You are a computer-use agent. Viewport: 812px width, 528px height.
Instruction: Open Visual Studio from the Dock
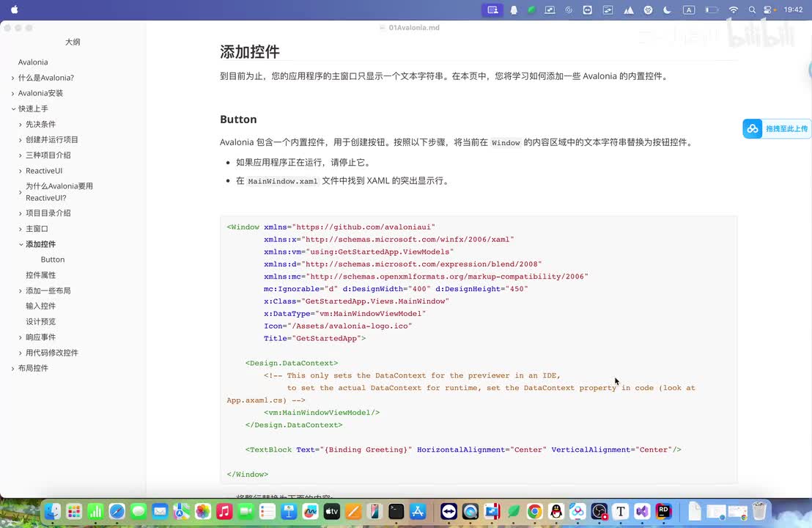(x=642, y=512)
